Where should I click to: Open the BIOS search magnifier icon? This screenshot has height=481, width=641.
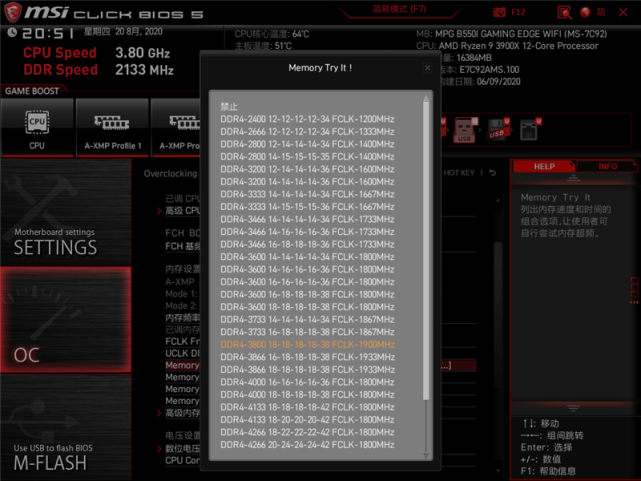click(564, 12)
